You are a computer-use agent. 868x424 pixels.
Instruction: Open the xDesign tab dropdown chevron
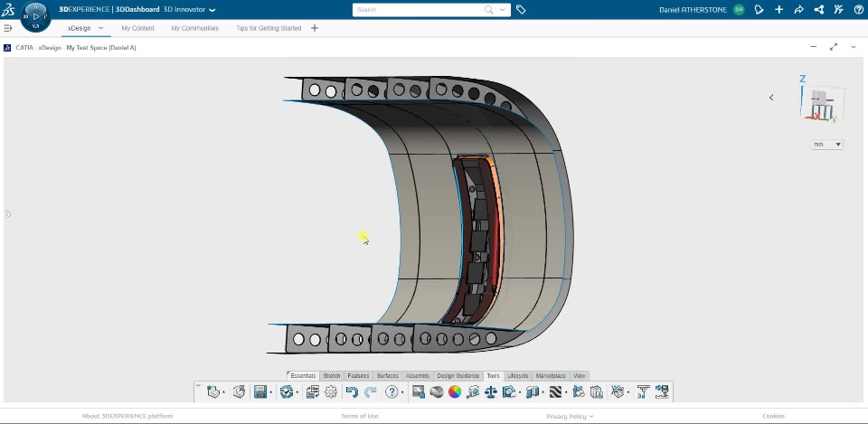tap(100, 28)
